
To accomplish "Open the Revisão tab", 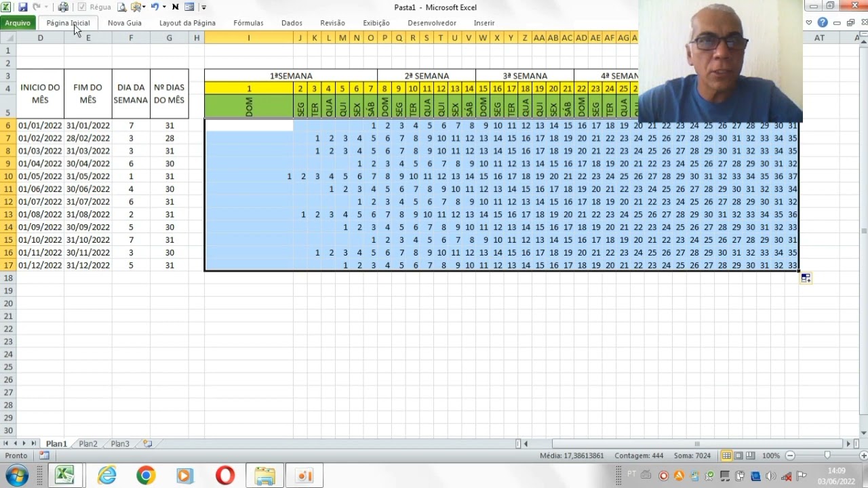I will coord(332,22).
